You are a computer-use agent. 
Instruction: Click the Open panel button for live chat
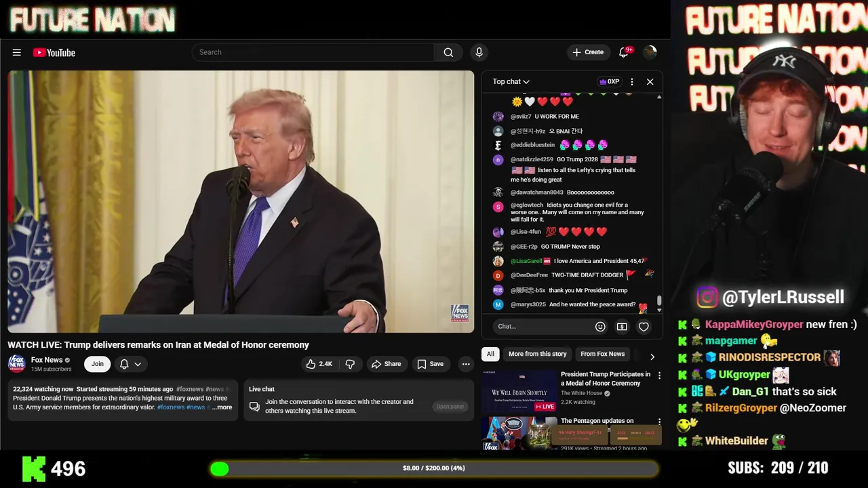tap(450, 407)
